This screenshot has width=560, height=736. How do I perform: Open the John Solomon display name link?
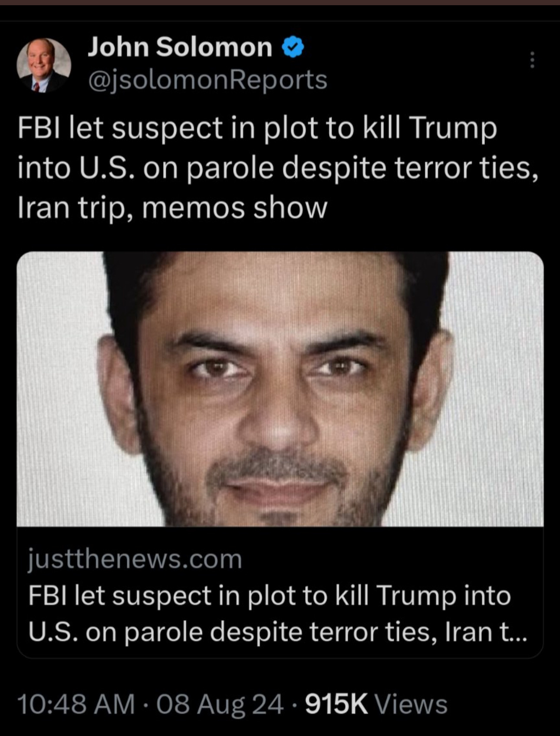click(180, 47)
